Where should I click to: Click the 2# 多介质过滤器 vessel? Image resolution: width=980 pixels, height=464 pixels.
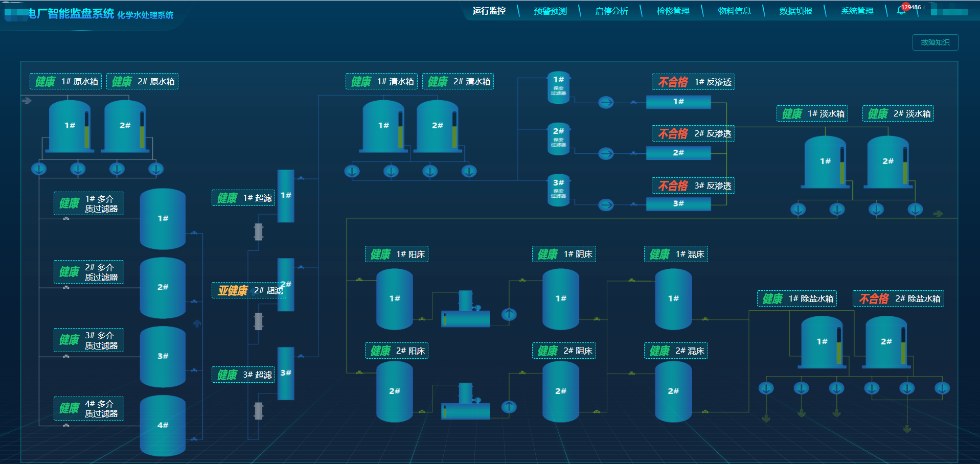click(x=163, y=288)
